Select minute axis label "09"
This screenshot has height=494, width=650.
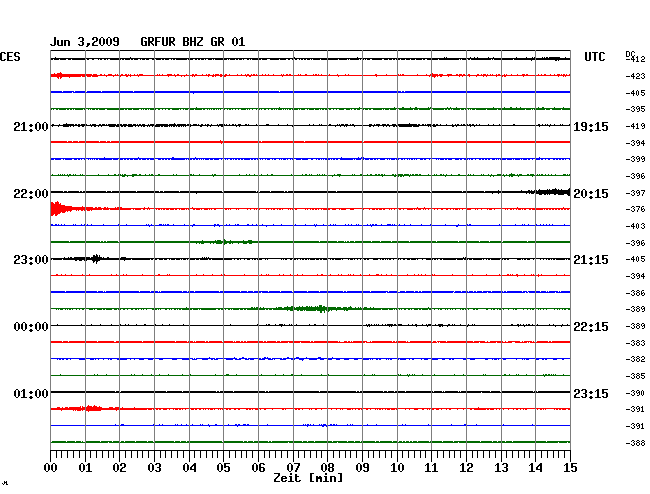(362, 467)
